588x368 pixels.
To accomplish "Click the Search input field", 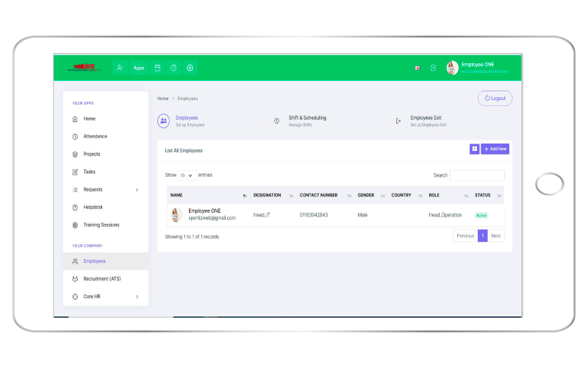I will coord(477,175).
